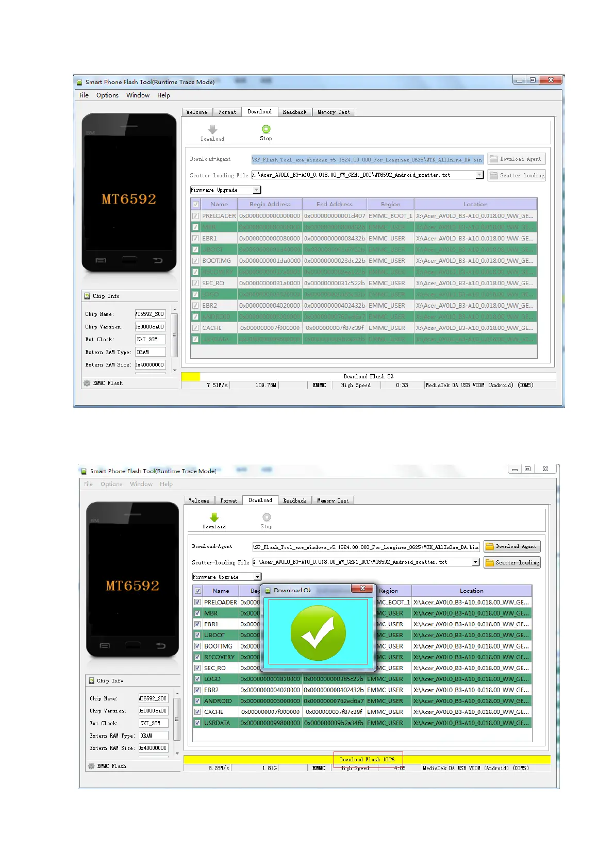The image size is (614, 868).
Task: Open Help menu in the 5% progress window
Action: 163,95
